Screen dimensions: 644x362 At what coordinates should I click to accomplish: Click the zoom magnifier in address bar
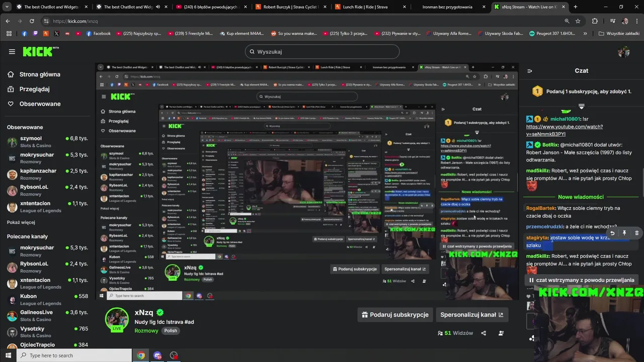[567, 21]
